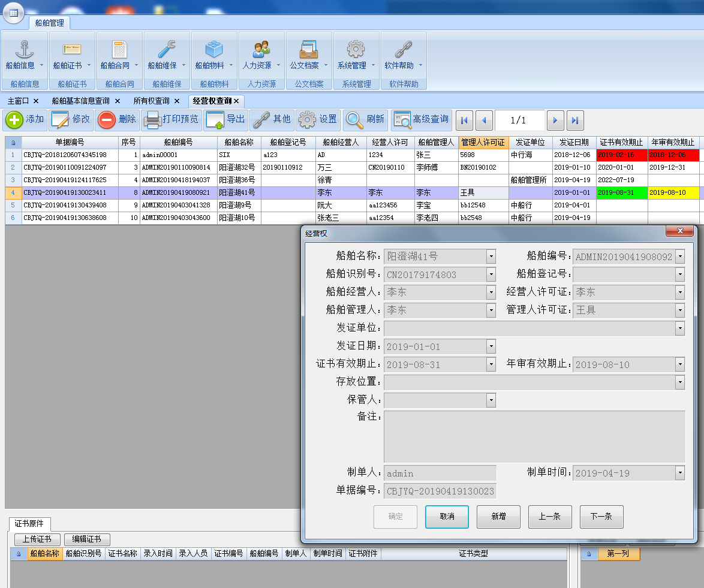Close the 主窗口 tab
The height and width of the screenshot is (588, 704).
point(36,101)
